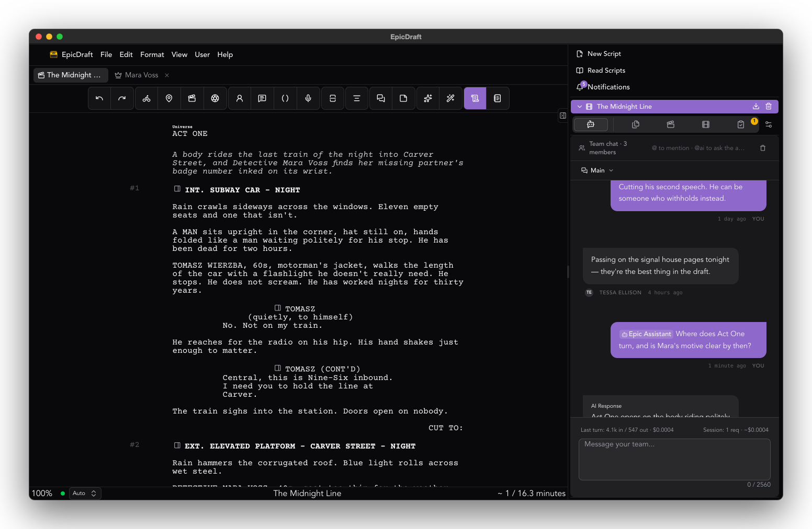812x529 pixels.
Task: Click the comments bubbles icon in toolbar
Action: (381, 98)
